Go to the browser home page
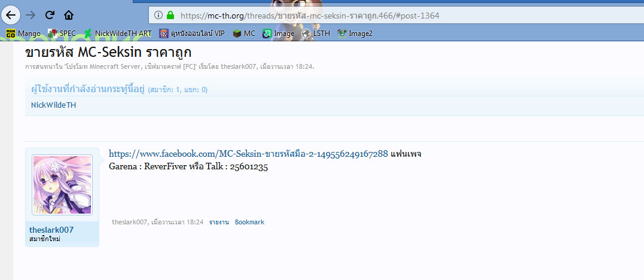 pyautogui.click(x=69, y=15)
